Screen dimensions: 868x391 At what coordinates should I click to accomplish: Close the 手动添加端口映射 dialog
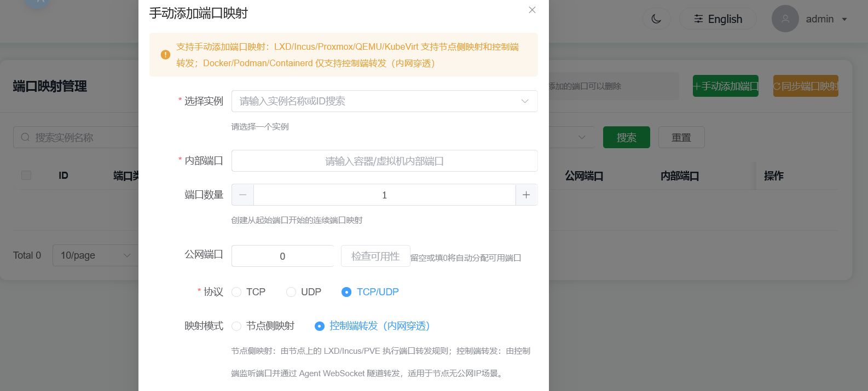point(532,10)
